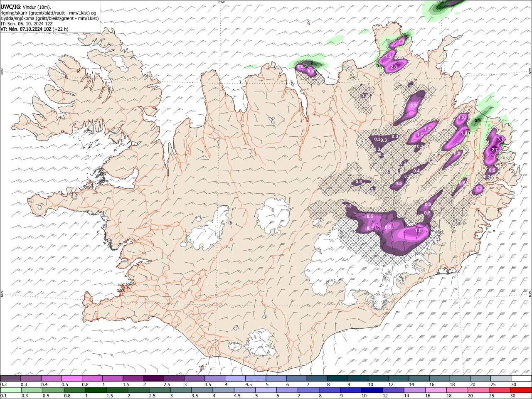Click the 'rigning/skúrir' legend description line
The height and width of the screenshot is (399, 532).
[49, 13]
